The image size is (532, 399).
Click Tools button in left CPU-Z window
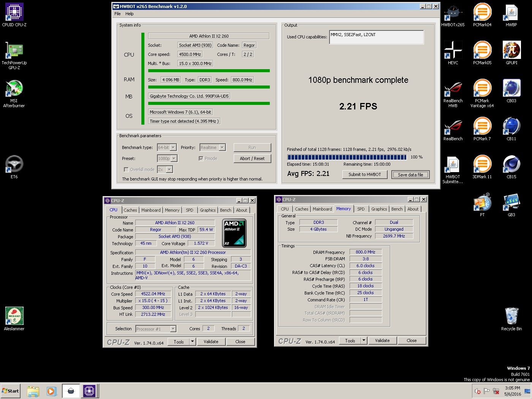[x=179, y=342]
